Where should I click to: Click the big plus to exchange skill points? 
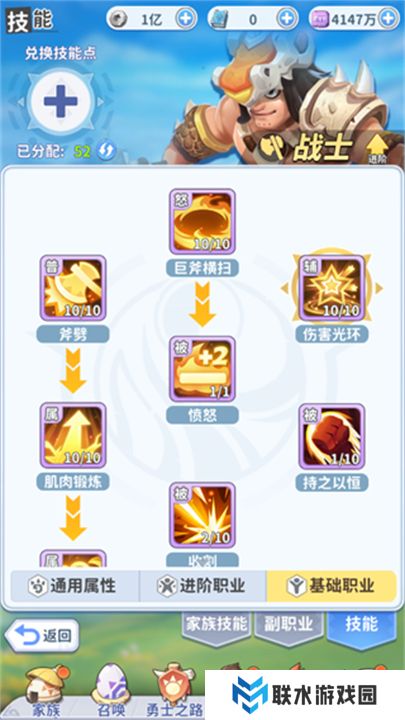pyautogui.click(x=60, y=101)
